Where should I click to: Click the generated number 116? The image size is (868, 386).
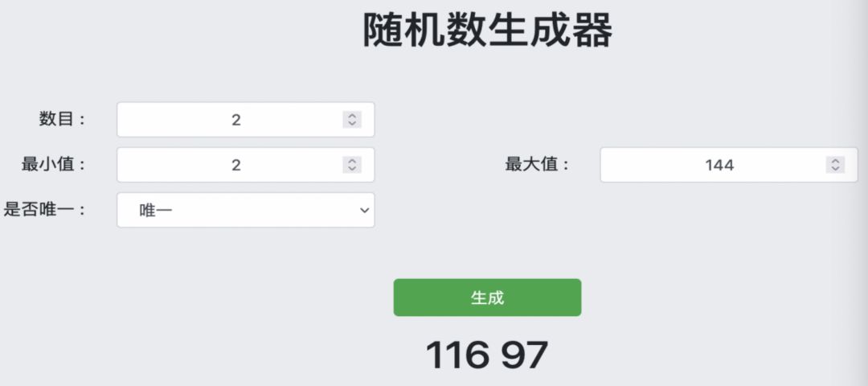point(457,355)
